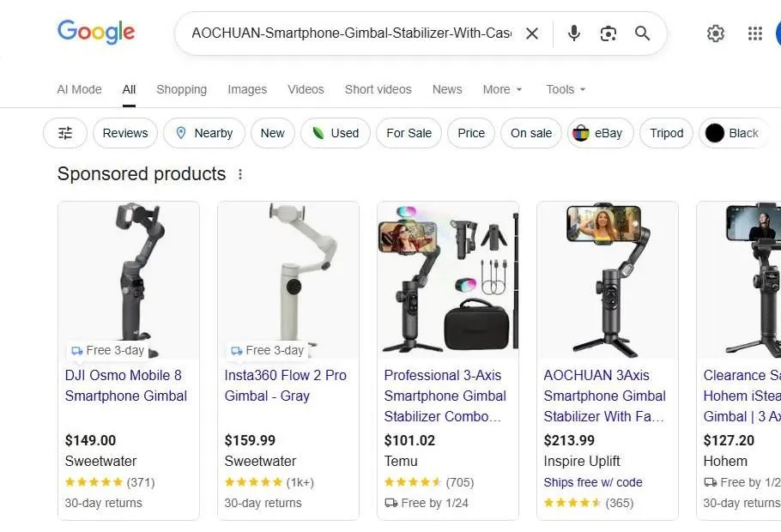Click the search magnifier icon

(x=642, y=33)
